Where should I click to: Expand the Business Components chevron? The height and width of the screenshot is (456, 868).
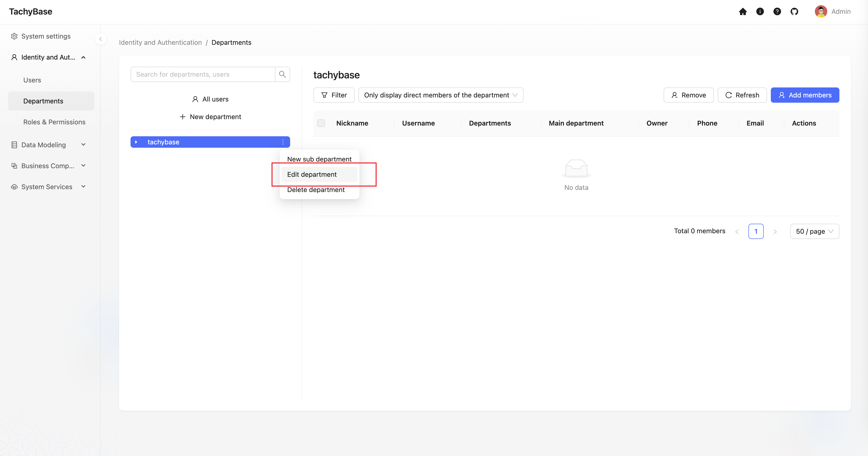tap(84, 166)
